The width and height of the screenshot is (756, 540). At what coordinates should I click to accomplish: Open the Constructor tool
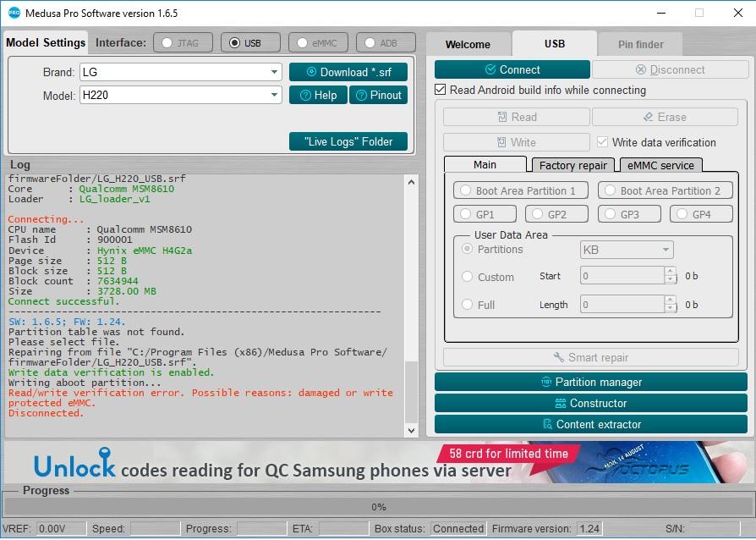click(x=590, y=403)
